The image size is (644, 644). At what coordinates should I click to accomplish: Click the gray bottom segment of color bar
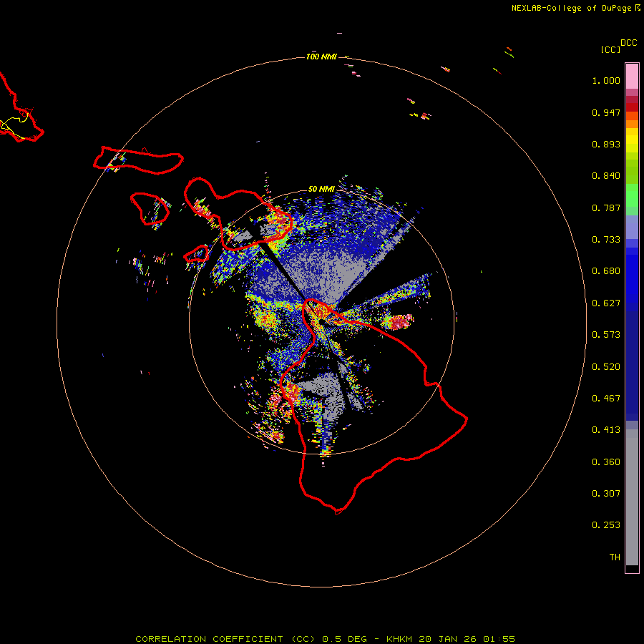tap(632, 497)
